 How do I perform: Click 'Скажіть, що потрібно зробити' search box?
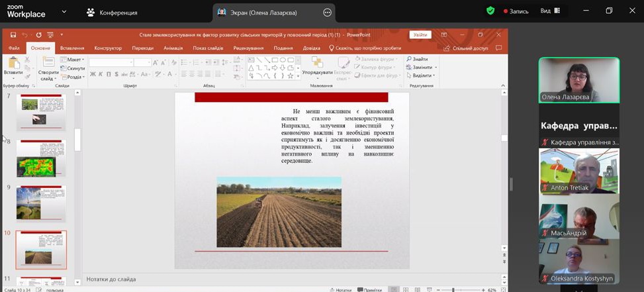pos(365,48)
